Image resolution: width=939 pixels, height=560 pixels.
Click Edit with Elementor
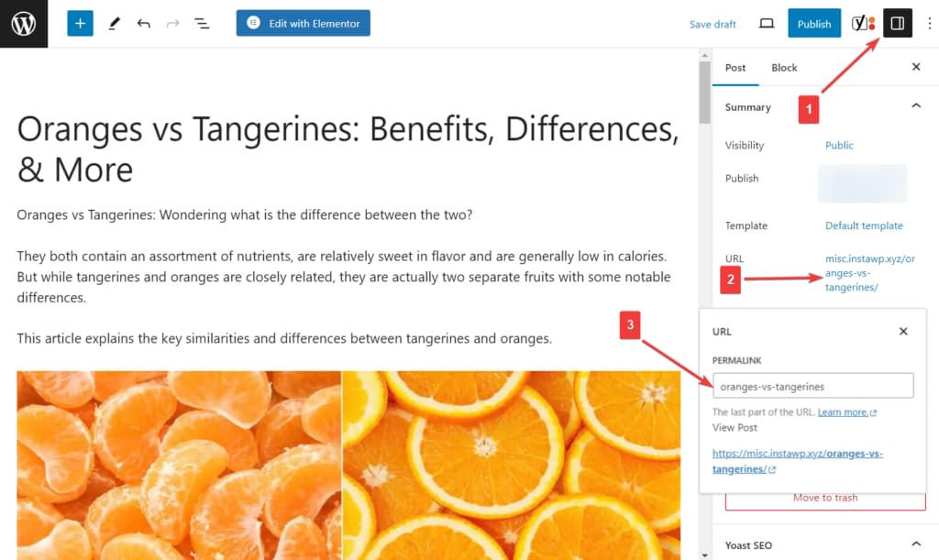[x=303, y=23]
